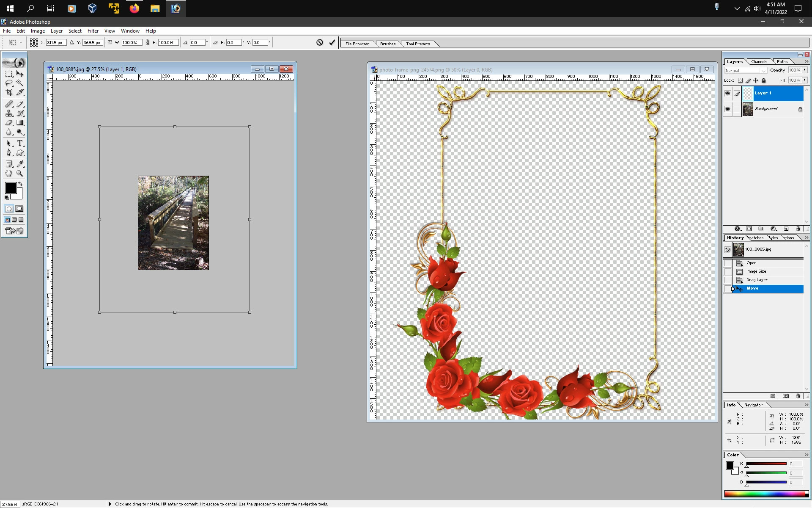Select the Magic Wand tool
The width and height of the screenshot is (812, 508).
[x=20, y=83]
